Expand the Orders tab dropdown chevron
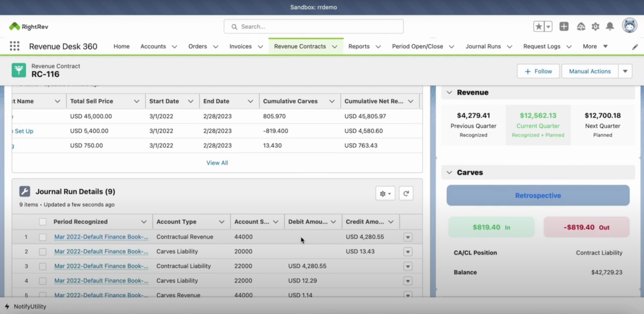Viewport: 644px width, 314px height. coord(216,47)
